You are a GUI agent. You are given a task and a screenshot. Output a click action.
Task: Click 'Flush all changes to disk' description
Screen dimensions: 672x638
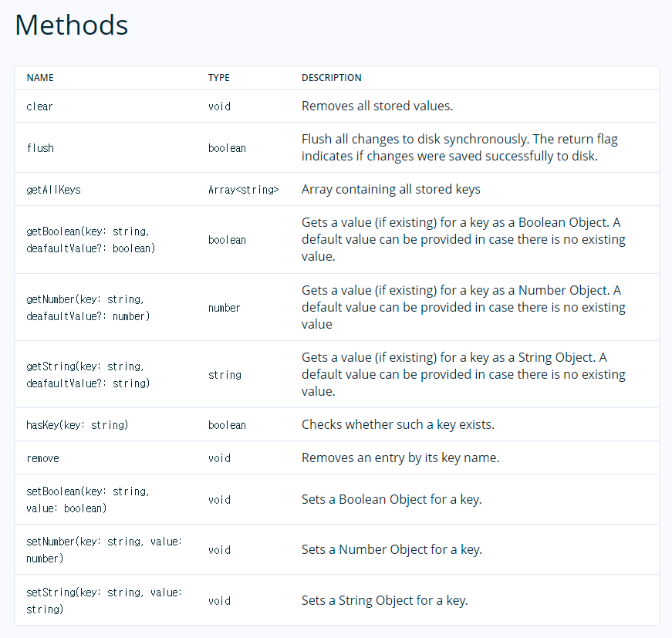(x=459, y=147)
